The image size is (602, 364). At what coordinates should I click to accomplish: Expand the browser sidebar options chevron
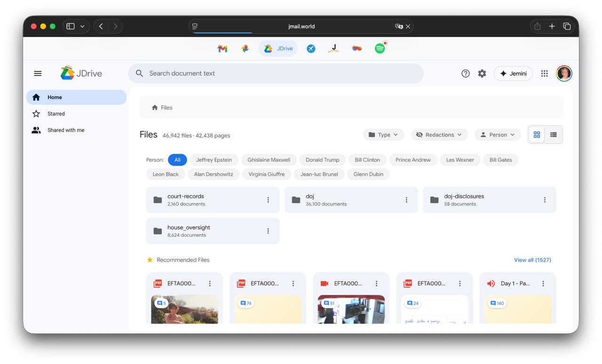[x=82, y=26]
